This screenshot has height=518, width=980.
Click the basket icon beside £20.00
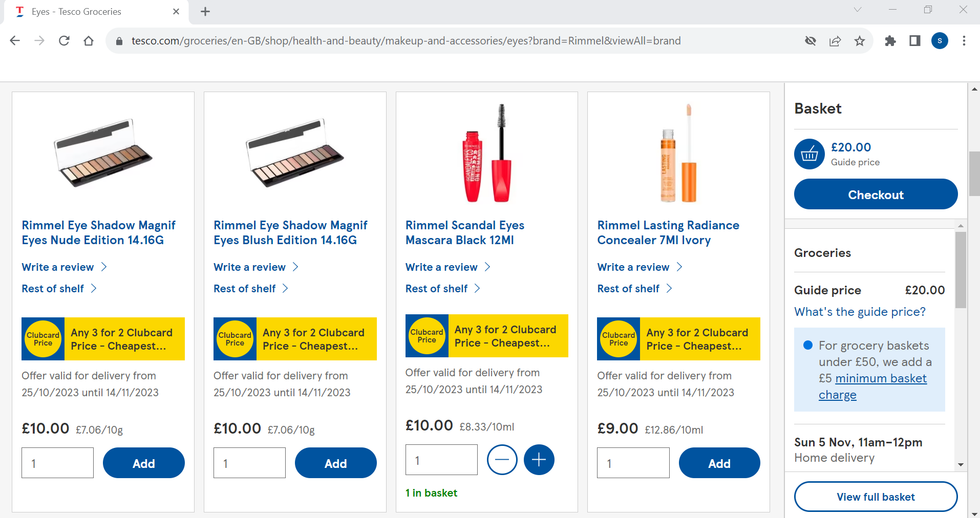[809, 154]
